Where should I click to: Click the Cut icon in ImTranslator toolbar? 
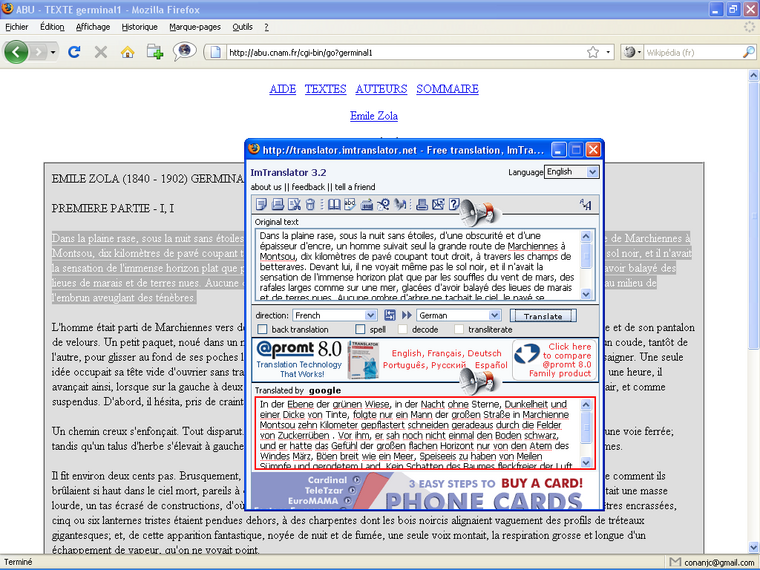[x=294, y=205]
